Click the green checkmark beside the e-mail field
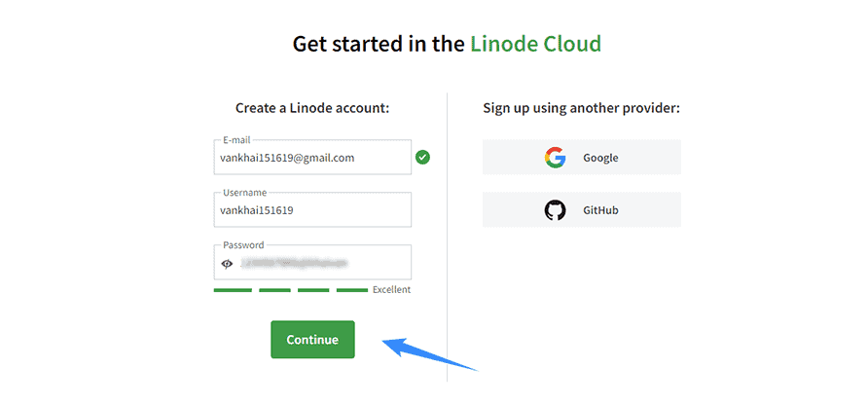Screen dimensions: 868x405 click(x=423, y=158)
